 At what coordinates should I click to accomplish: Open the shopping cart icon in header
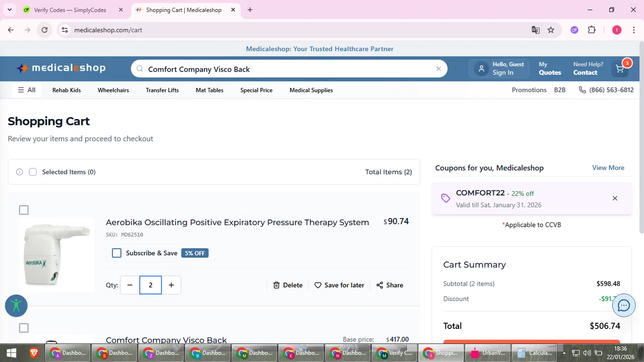click(620, 69)
